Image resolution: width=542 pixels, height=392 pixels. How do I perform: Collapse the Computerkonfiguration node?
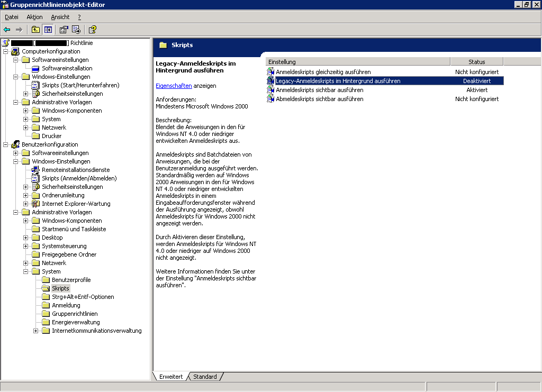[x=5, y=51]
